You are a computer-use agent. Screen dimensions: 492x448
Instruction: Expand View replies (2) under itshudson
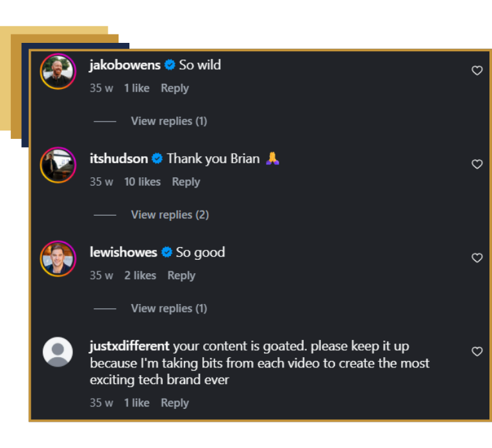click(x=170, y=215)
